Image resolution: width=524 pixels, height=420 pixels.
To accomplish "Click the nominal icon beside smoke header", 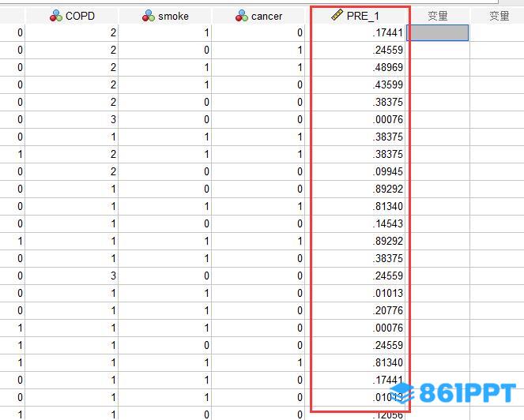I will pos(149,16).
